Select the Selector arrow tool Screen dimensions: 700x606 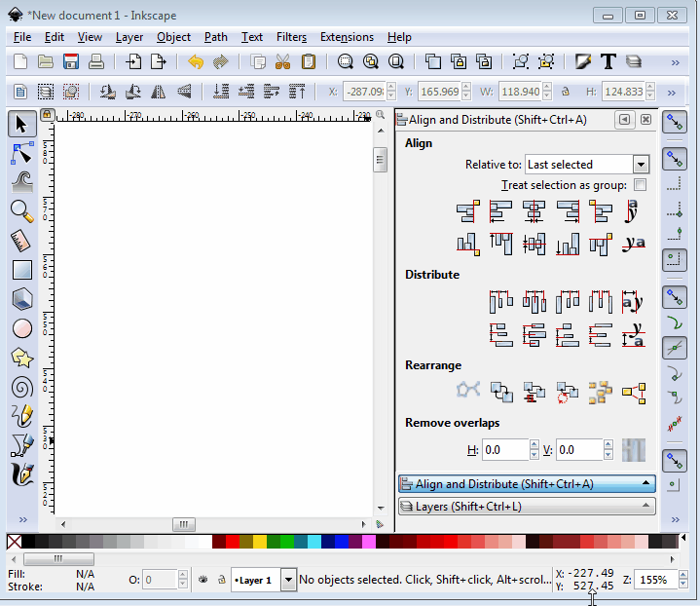point(21,124)
